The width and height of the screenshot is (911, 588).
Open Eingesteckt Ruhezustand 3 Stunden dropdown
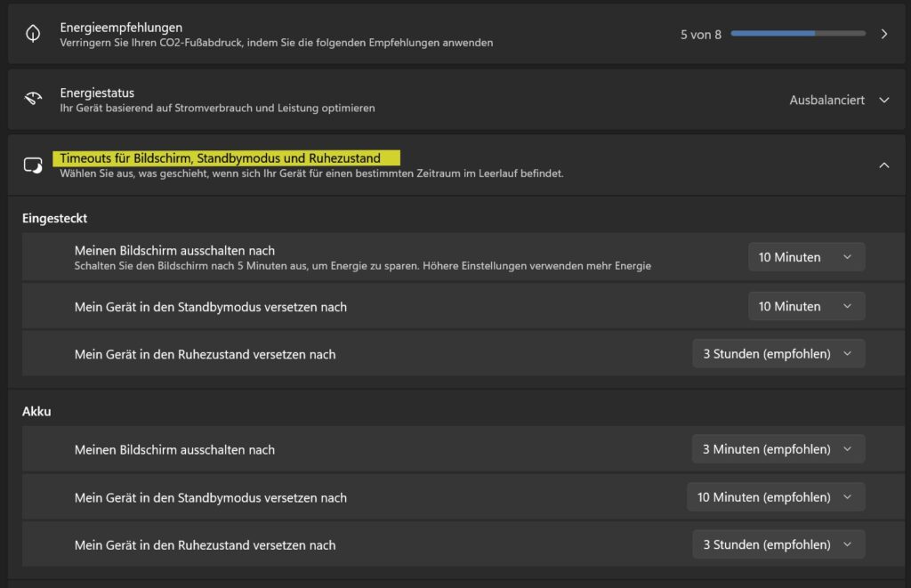click(778, 353)
